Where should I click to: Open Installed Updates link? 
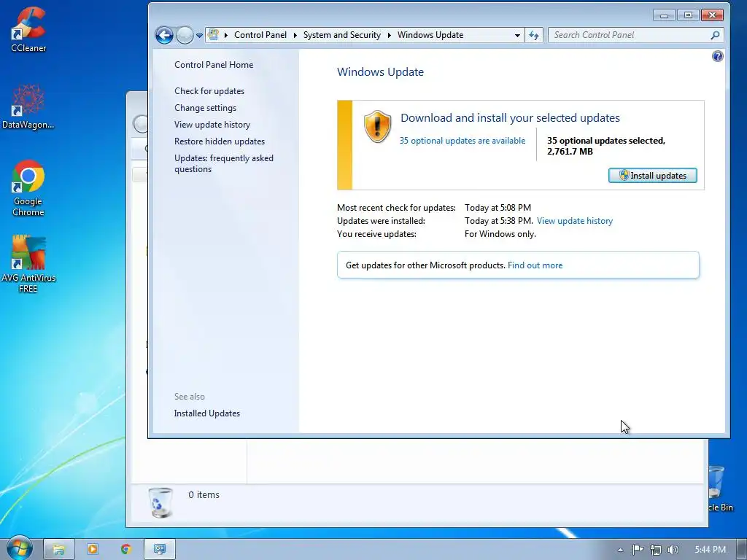(x=206, y=413)
